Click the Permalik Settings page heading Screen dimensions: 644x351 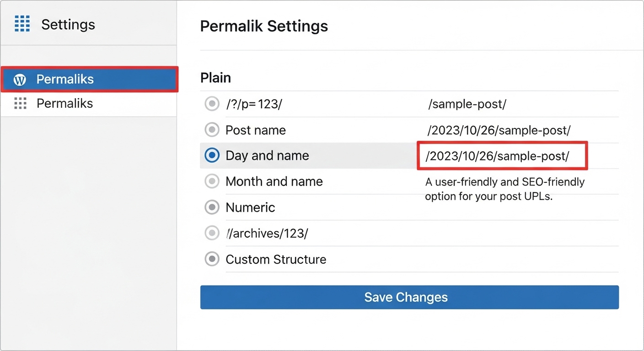coord(264,26)
